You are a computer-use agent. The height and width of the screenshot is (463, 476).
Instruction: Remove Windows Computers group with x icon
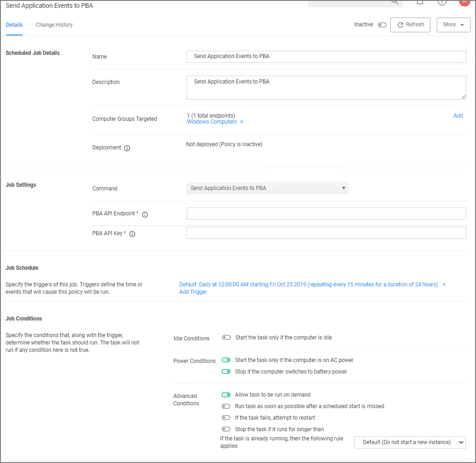pos(242,122)
